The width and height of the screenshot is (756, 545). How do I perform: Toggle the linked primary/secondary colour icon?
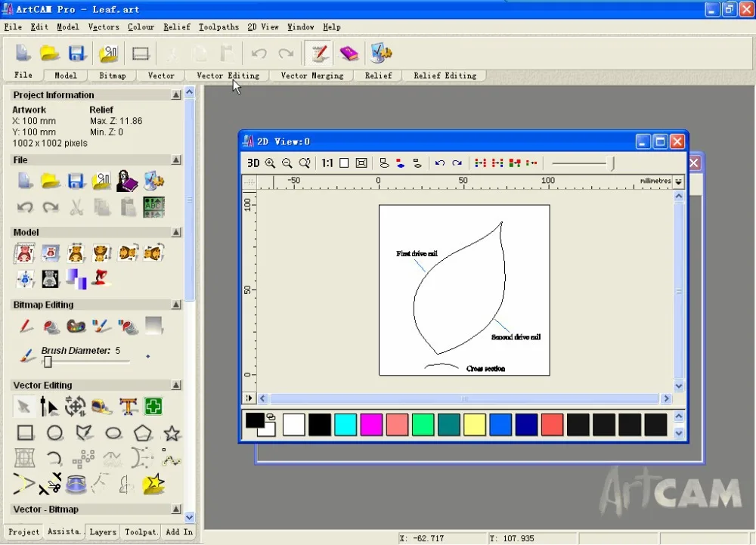271,417
